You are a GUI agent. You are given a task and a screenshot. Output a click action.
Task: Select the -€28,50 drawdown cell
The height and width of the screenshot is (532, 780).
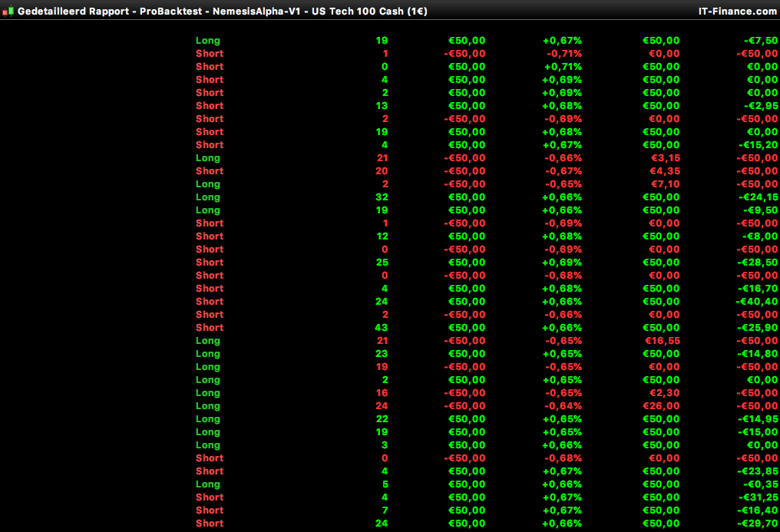click(758, 263)
